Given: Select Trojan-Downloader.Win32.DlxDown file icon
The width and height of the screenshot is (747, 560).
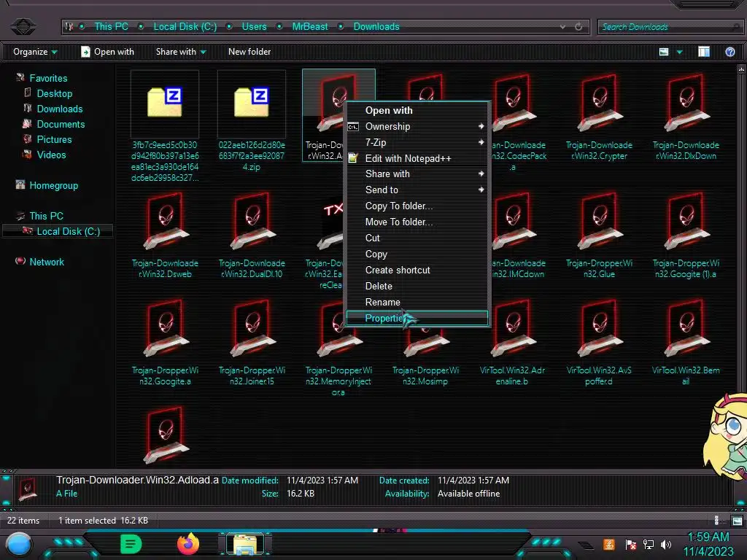Looking at the screenshot, I should coord(686,103).
